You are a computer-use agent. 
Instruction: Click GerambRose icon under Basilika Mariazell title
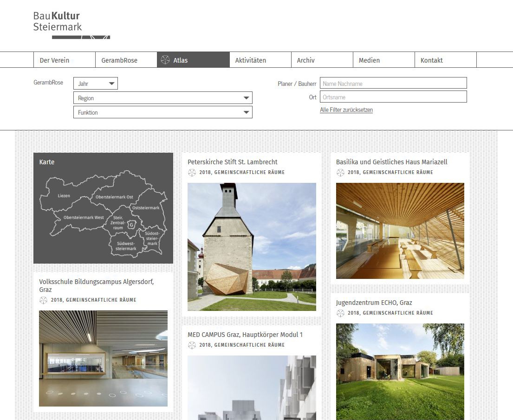coord(340,173)
